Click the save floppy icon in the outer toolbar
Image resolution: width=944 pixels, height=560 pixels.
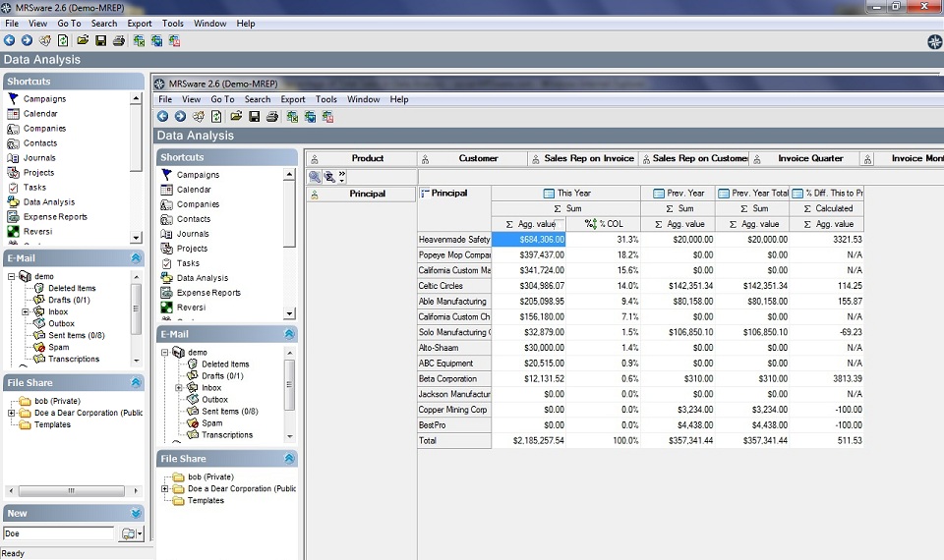tap(101, 40)
